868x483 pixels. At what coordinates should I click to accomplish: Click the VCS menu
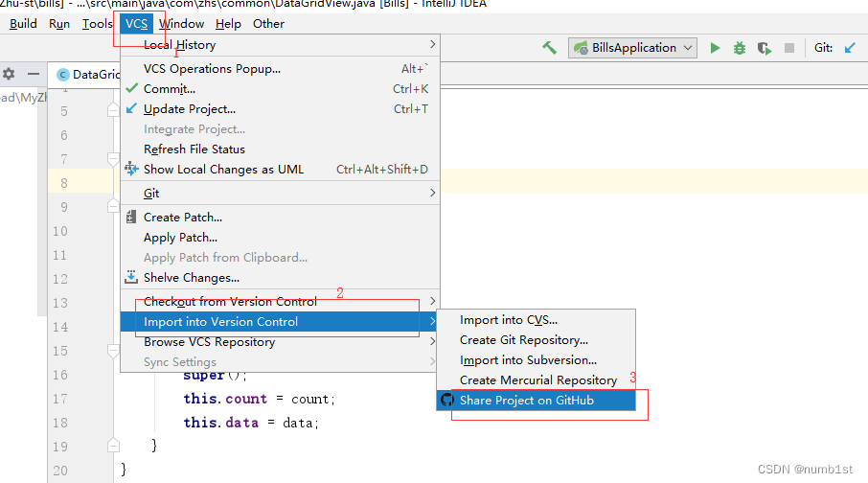[136, 24]
